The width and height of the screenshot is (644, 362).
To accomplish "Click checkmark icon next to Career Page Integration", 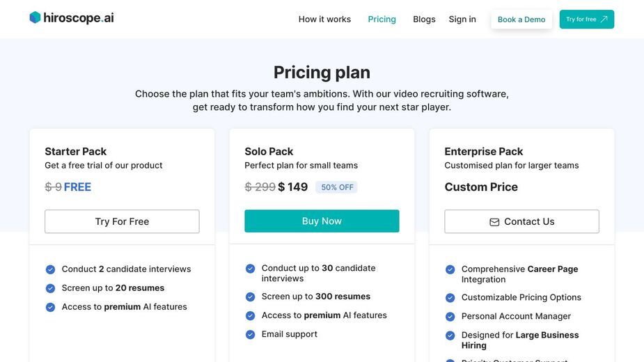I will pyautogui.click(x=450, y=269).
